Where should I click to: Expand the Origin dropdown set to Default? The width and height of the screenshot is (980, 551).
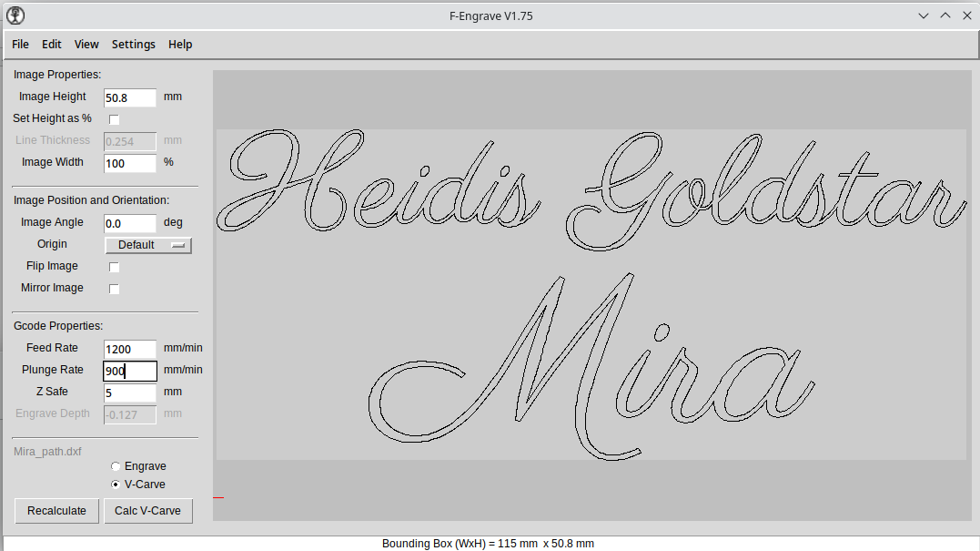148,245
